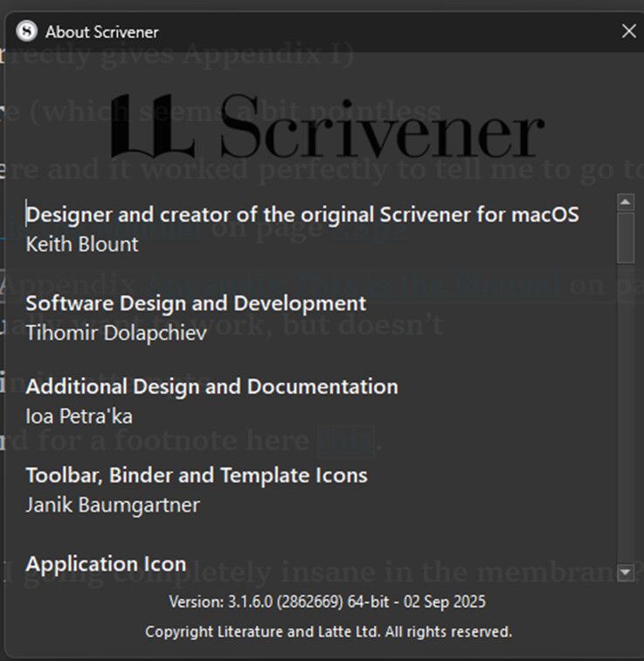The width and height of the screenshot is (644, 661).
Task: Click the Literature and Latte copyright text
Action: click(x=329, y=631)
